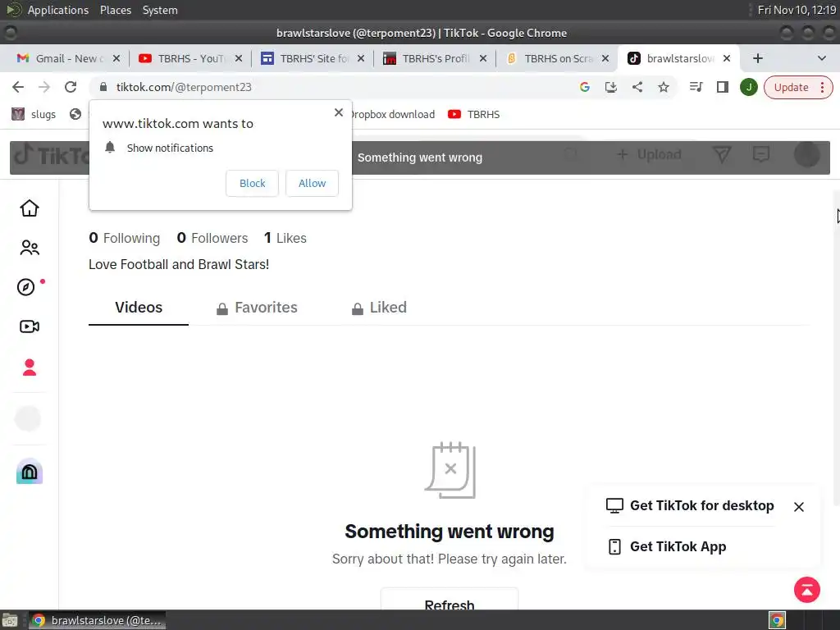
Task: Open TikTok messages paper plane icon
Action: pyautogui.click(x=722, y=155)
